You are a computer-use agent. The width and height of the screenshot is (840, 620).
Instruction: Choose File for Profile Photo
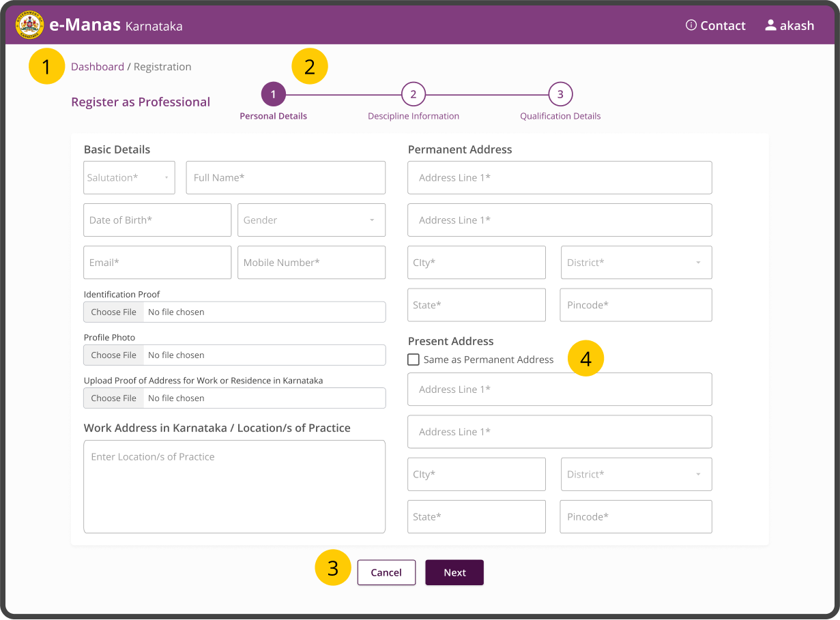click(114, 355)
